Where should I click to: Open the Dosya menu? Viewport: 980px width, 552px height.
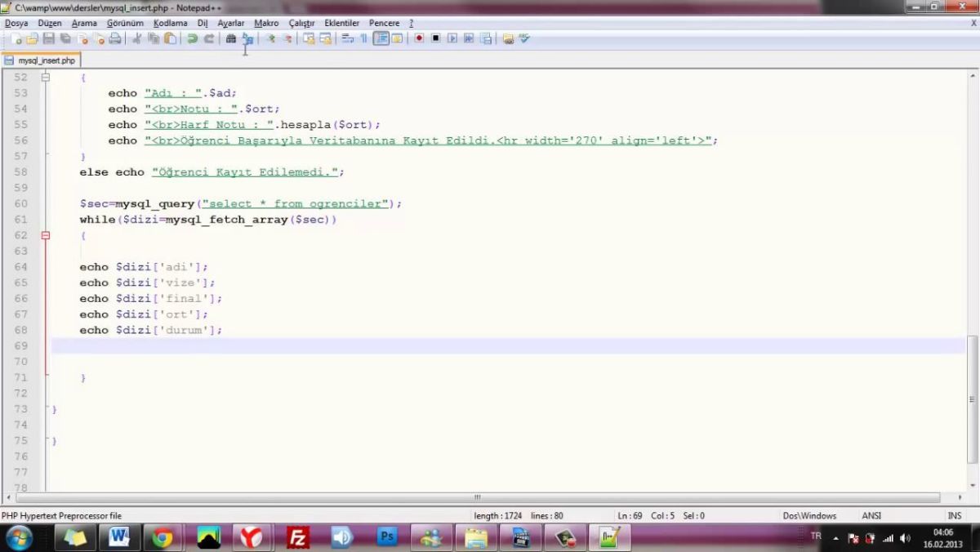pos(16,23)
